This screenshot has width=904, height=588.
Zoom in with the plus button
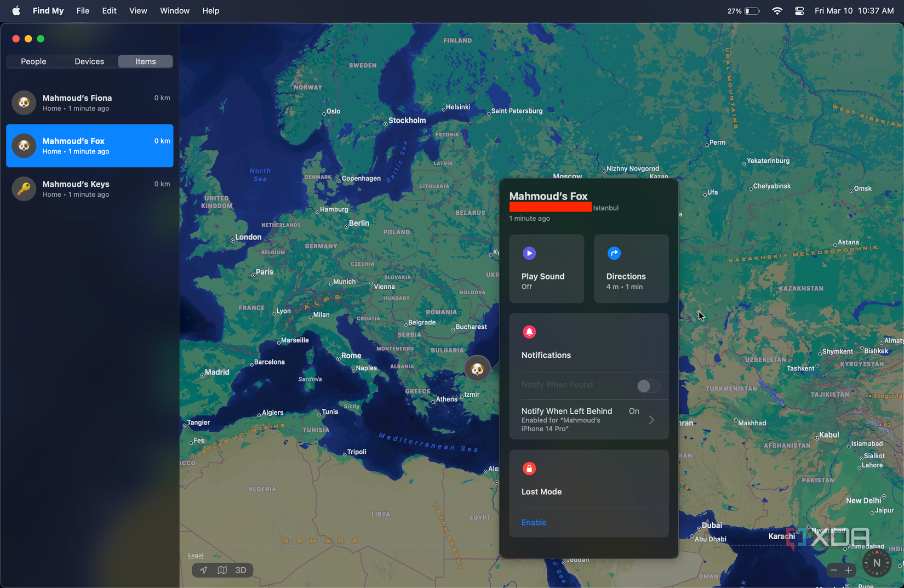(x=848, y=570)
